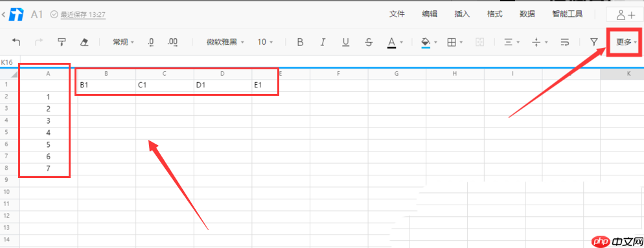Open the borders dropdown arrow

(x=461, y=42)
